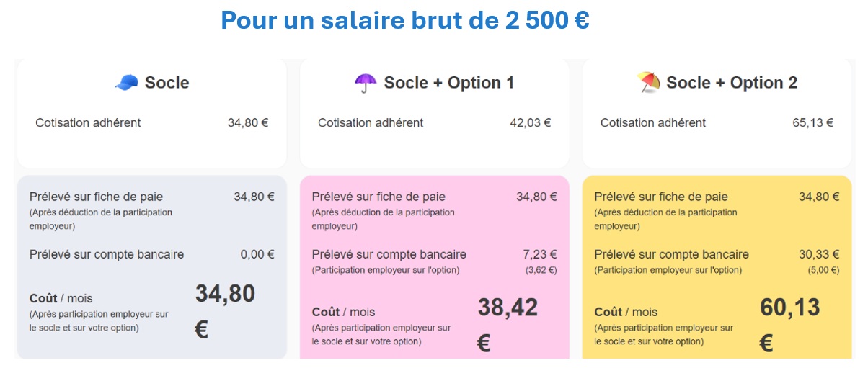Click the beach umbrella icon for Option 2
This screenshot has width=868, height=368.
(649, 84)
